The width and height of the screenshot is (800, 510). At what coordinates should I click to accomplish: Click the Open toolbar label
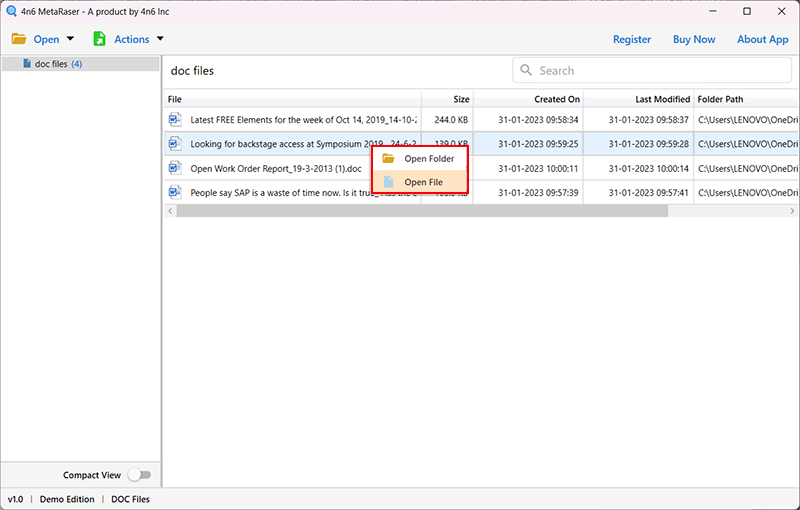coord(46,39)
